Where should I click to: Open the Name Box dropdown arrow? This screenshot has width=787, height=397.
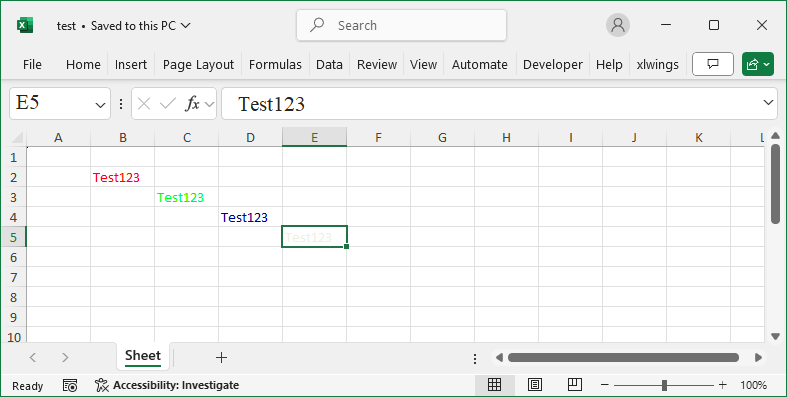click(x=100, y=105)
